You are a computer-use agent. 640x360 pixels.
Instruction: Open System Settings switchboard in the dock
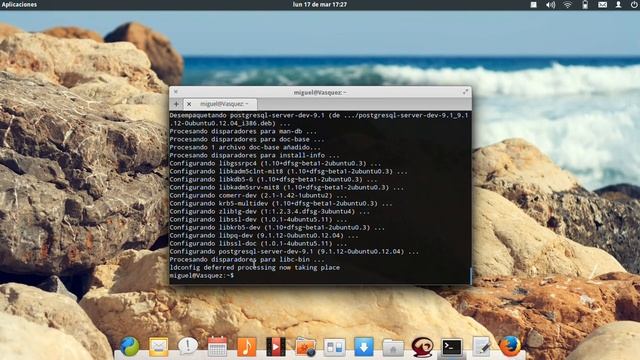click(x=335, y=347)
